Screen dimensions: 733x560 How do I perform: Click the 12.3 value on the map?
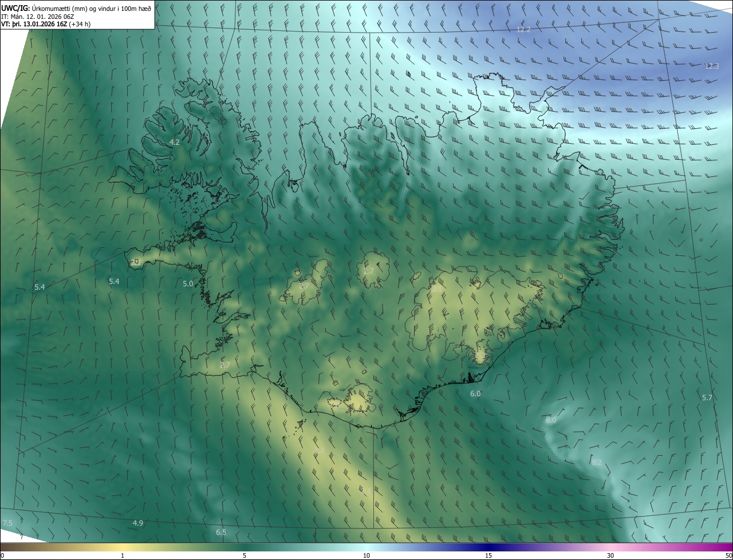(x=711, y=66)
